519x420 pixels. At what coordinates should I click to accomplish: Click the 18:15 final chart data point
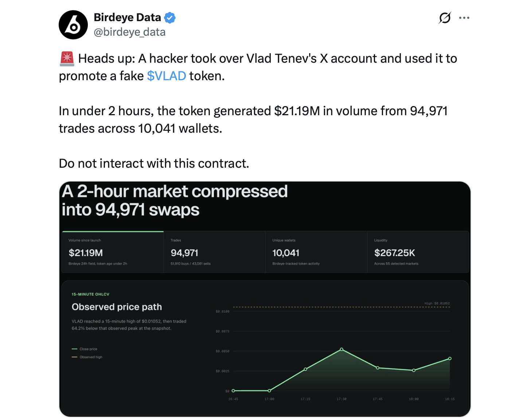pos(450,358)
